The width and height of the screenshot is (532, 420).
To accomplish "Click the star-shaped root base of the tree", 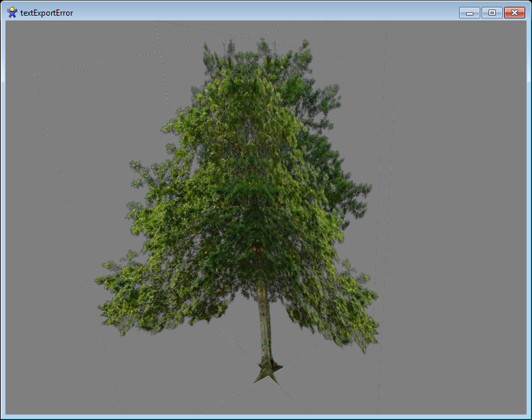I will (268, 371).
